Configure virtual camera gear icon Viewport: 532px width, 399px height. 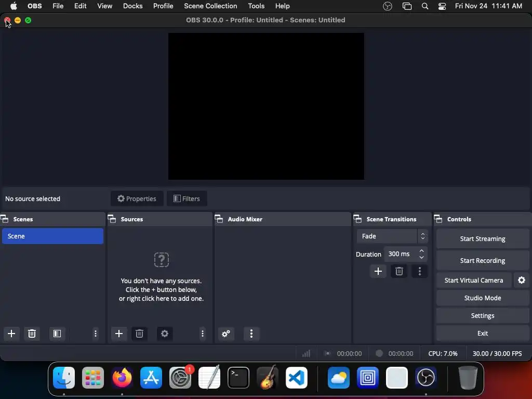[522, 280]
